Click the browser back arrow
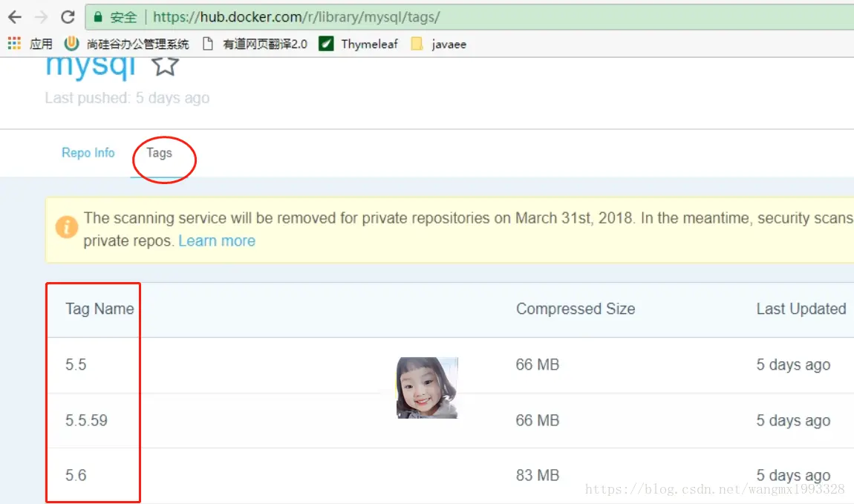Screen dimensions: 854x504 [x=15, y=17]
